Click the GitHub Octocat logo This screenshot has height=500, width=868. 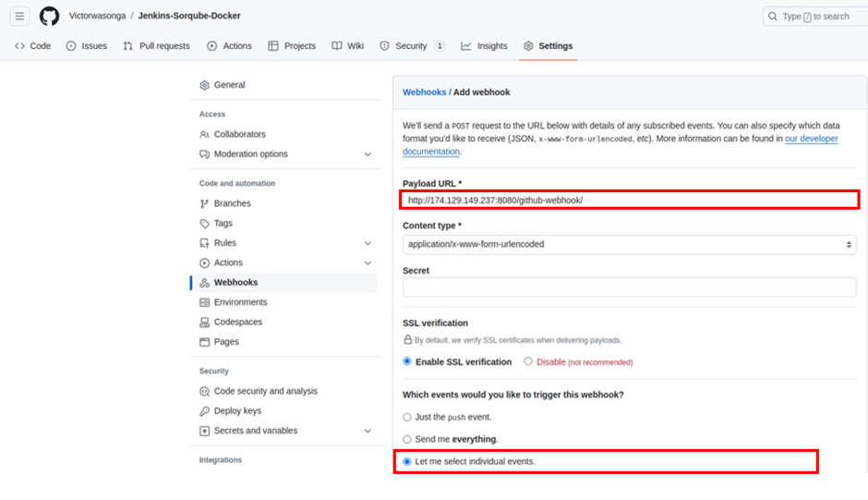pyautogui.click(x=49, y=16)
